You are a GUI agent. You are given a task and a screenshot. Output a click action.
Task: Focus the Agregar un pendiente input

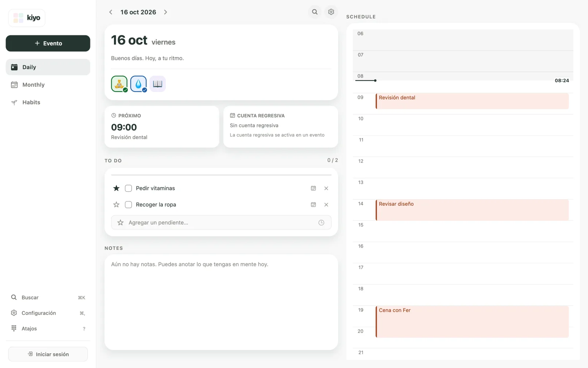pyautogui.click(x=221, y=223)
